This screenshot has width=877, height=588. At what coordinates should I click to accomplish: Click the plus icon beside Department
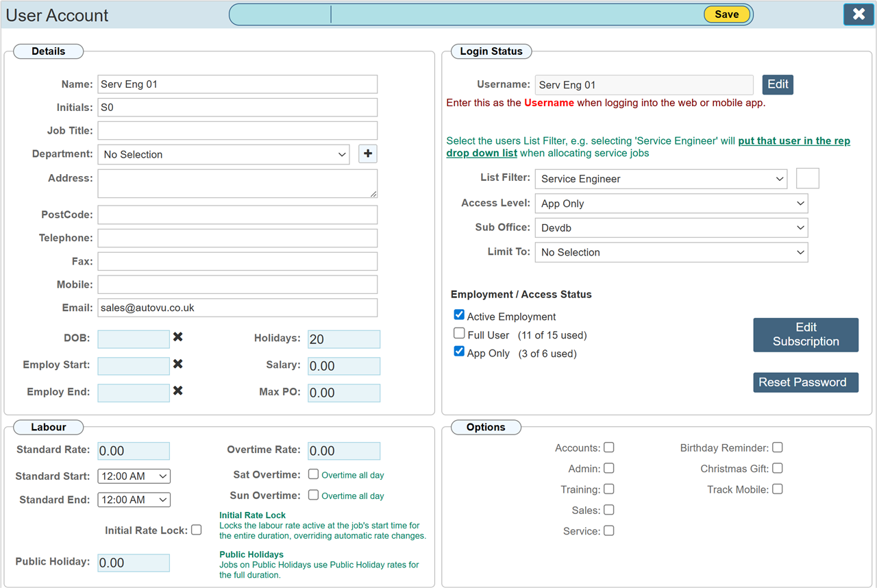coord(368,154)
